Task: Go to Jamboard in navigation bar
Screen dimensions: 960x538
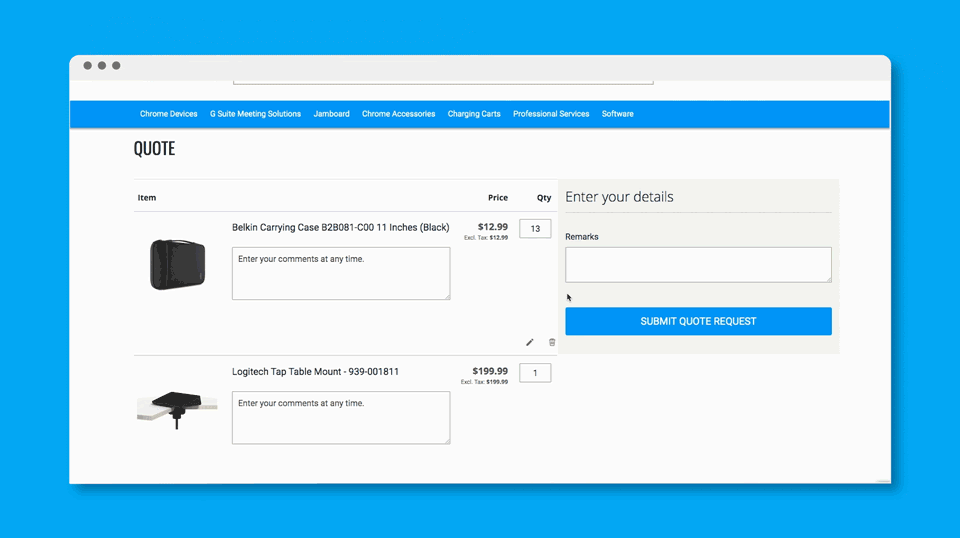Action: tap(331, 114)
